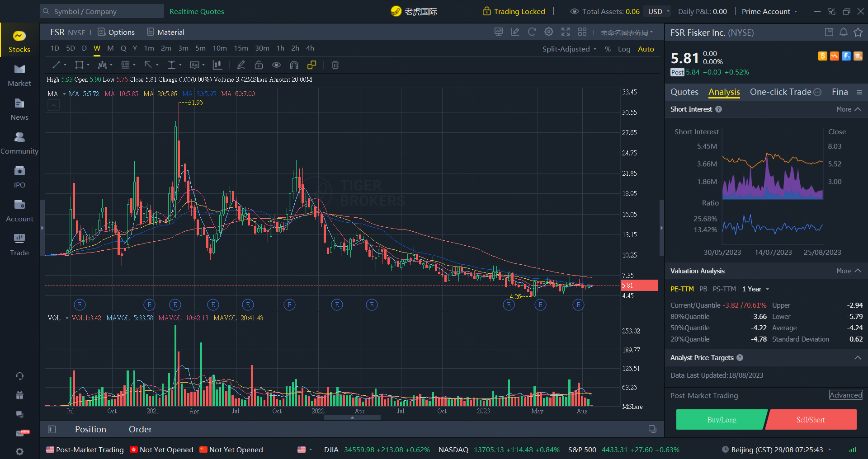Toggle percent scale on chart
Screen dimensions: 868x459
(608, 49)
